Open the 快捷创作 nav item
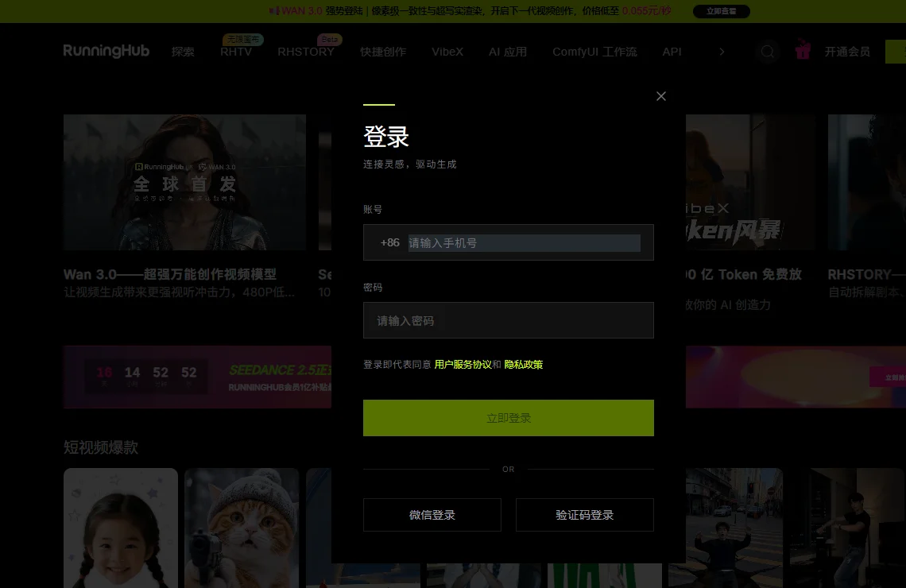 [x=383, y=52]
